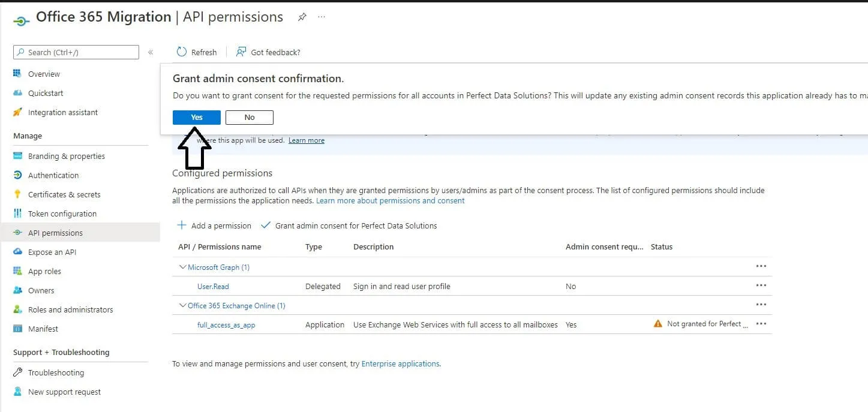
Task: Open the Quickstart menu item
Action: tap(46, 93)
